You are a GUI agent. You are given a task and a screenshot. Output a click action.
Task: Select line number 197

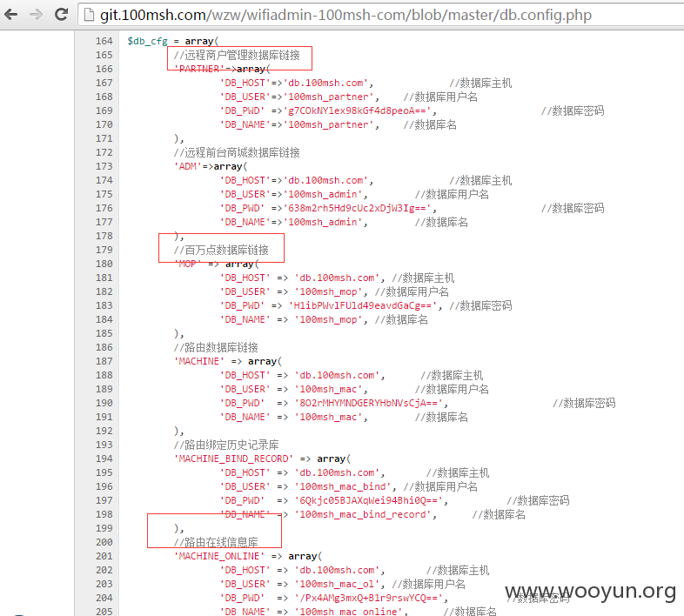click(x=104, y=500)
